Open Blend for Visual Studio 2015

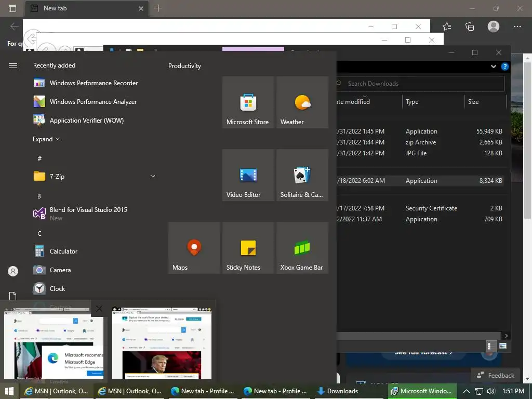click(94, 214)
